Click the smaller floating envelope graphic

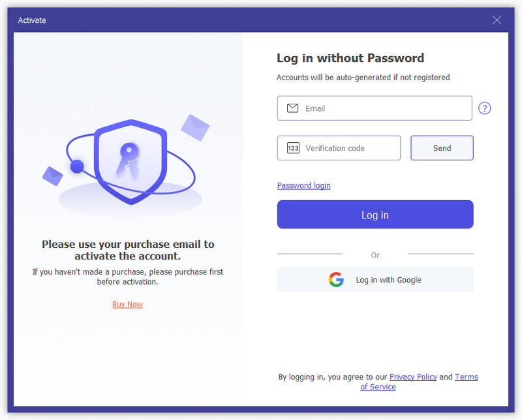(52, 175)
